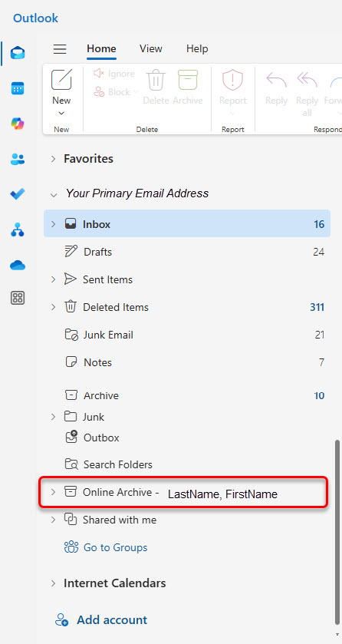Open the New button dropdown arrow

coord(61,114)
